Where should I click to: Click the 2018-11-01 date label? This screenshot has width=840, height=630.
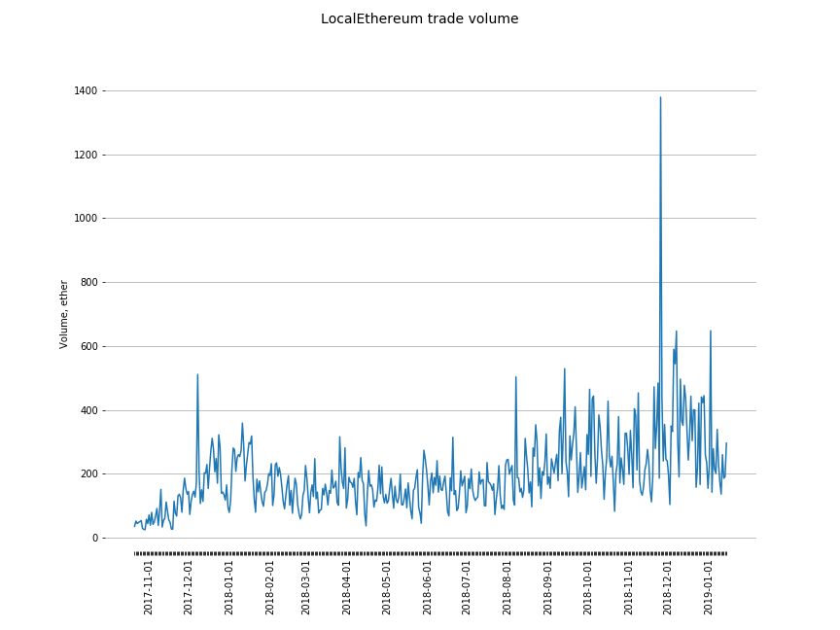pyautogui.click(x=628, y=587)
